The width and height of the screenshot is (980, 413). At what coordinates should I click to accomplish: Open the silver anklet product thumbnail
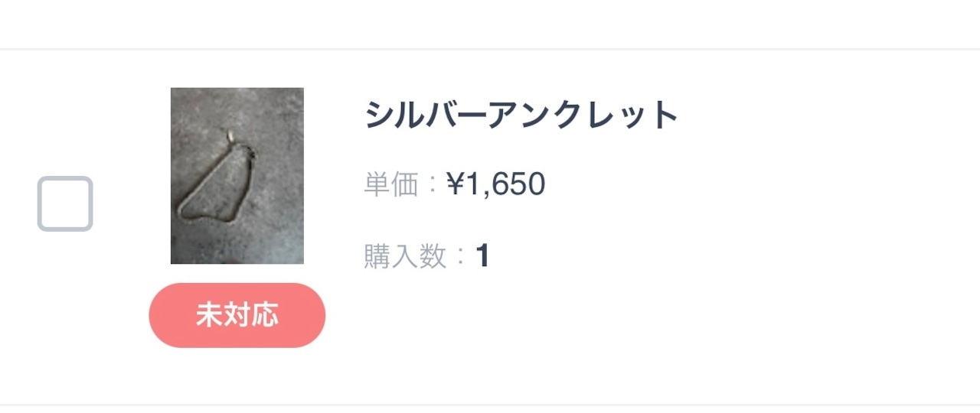coord(237,176)
